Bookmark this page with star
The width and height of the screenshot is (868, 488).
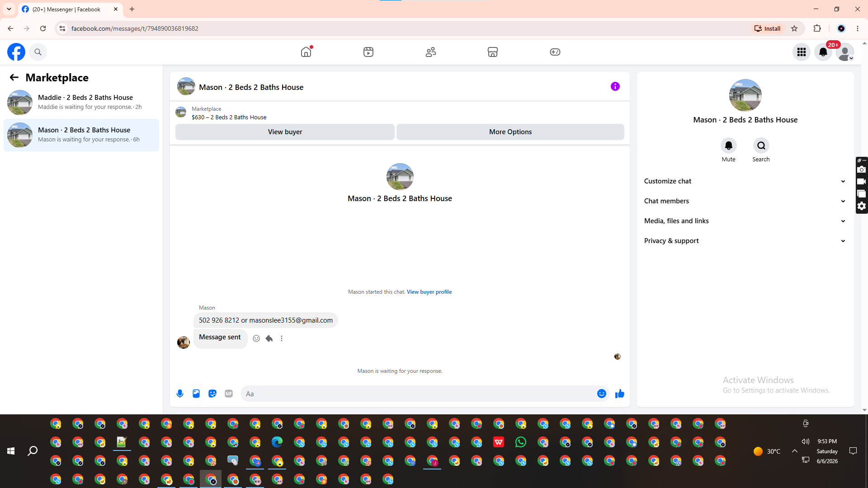pos(794,28)
